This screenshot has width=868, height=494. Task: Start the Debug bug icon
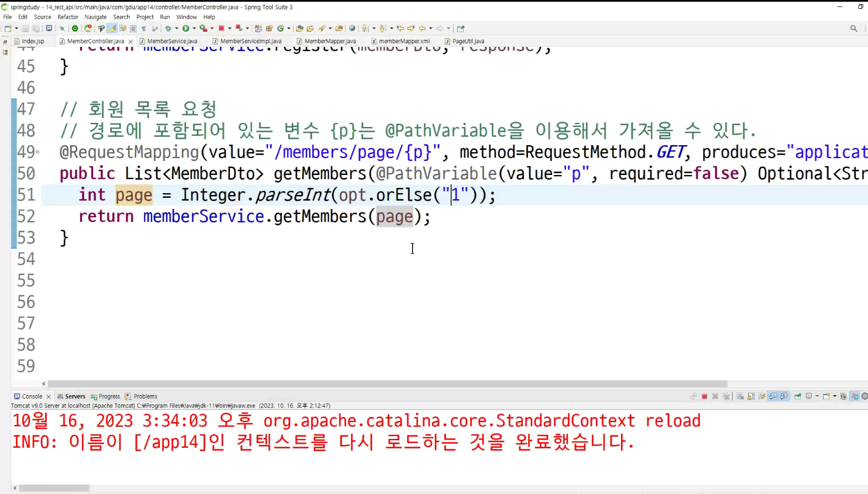[x=168, y=28]
